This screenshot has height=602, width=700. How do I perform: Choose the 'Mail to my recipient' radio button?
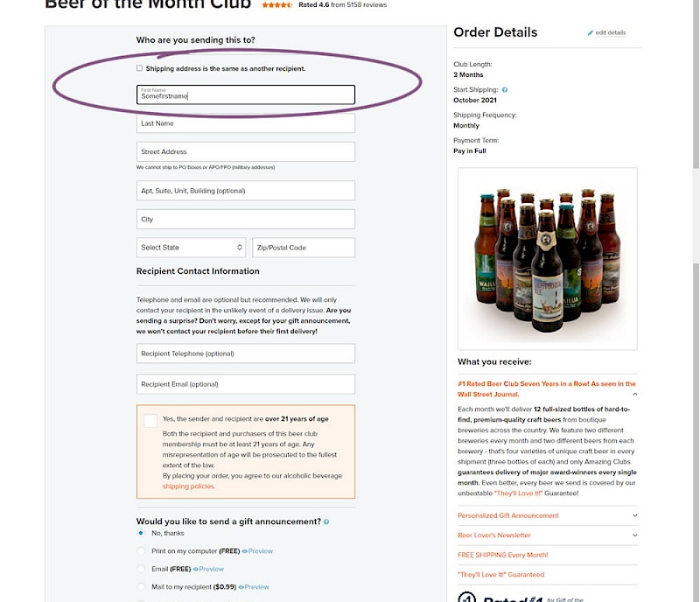(141, 587)
